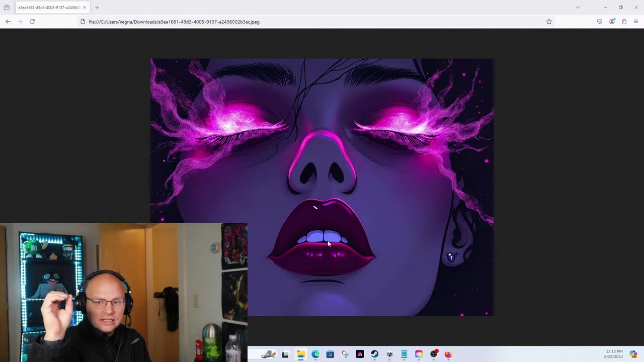Expand the list all tabs dropdown
Screen dimensions: 644x362
pos(578,8)
